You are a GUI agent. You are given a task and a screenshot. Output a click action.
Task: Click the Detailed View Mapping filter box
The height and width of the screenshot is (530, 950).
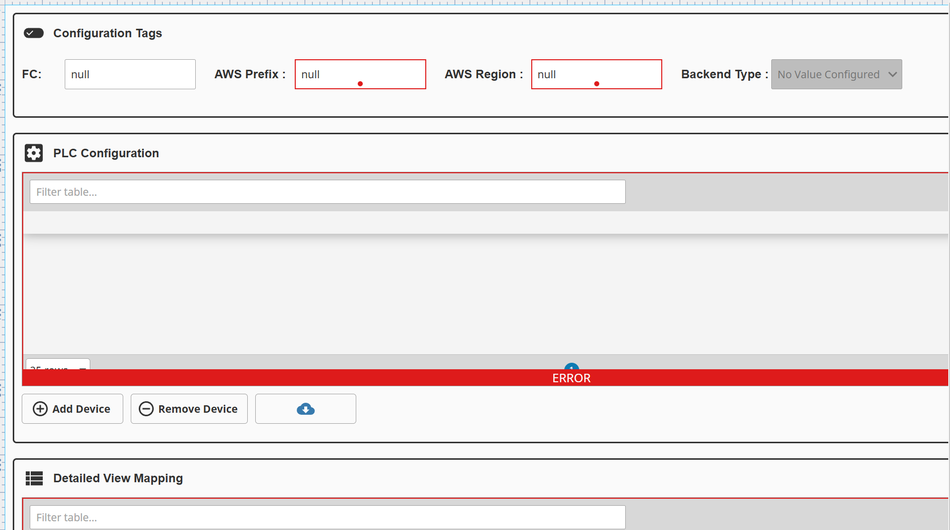coord(327,517)
